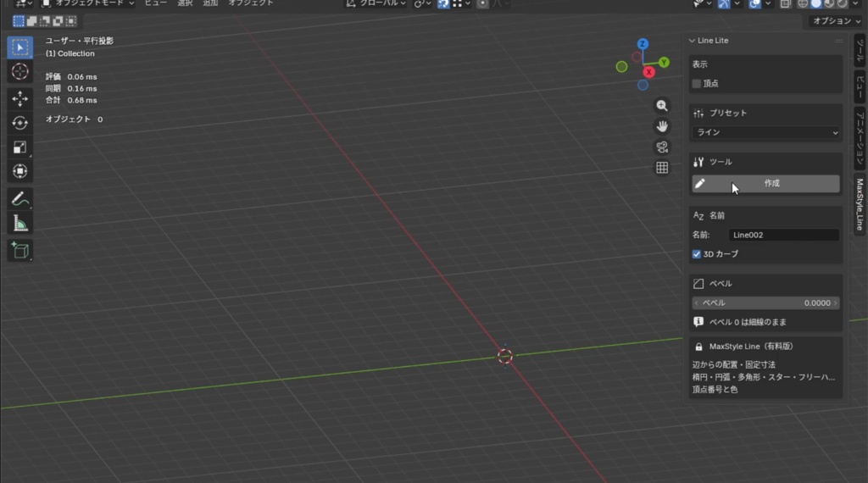This screenshot has height=483, width=868.
Task: Click the MaxStyle Line（有料版）lock row
Action: point(765,347)
